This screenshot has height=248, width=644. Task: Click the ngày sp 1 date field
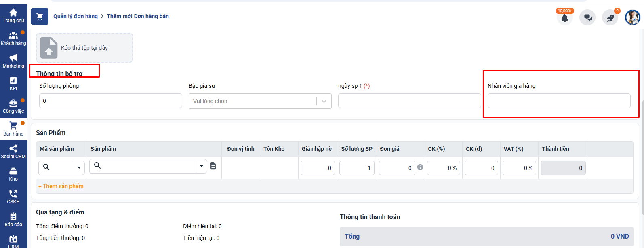[x=409, y=101]
